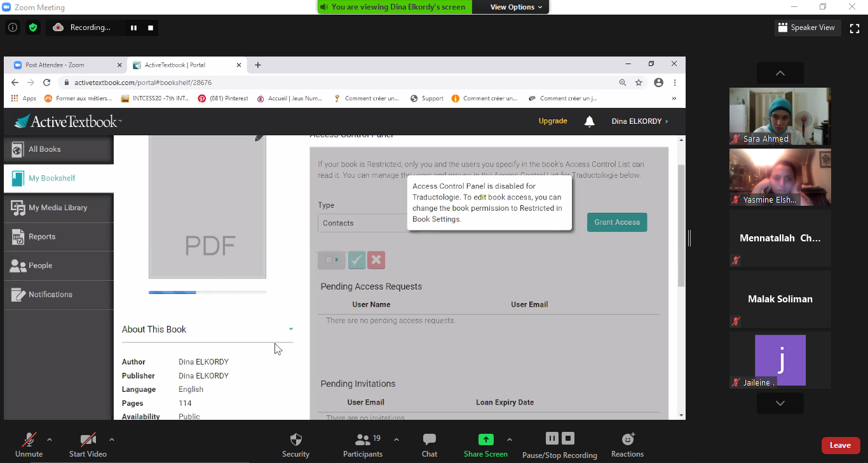Screen dimensions: 868x463
Task: Click the red Leave button
Action: click(840, 445)
